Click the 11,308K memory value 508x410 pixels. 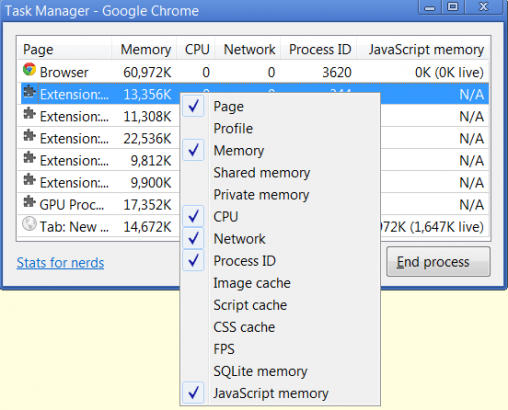[147, 116]
